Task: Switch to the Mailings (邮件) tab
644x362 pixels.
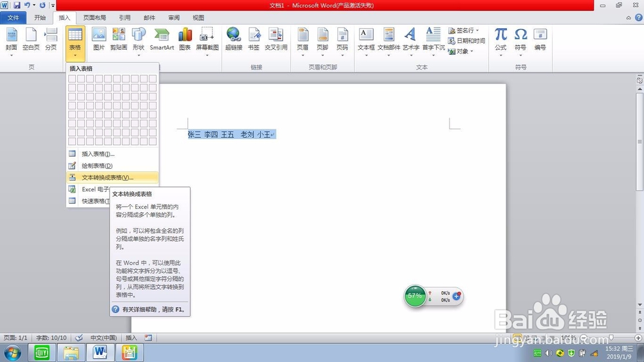Action: click(x=149, y=17)
